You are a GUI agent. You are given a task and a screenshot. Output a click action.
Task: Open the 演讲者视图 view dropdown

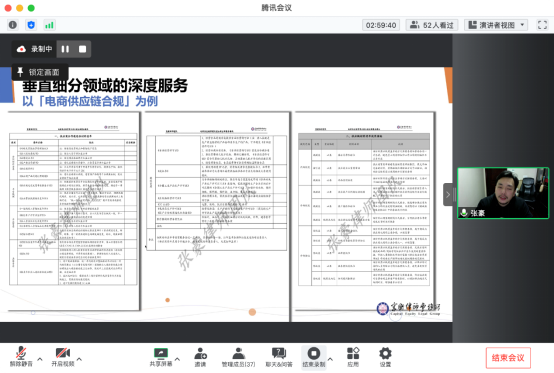[496, 25]
